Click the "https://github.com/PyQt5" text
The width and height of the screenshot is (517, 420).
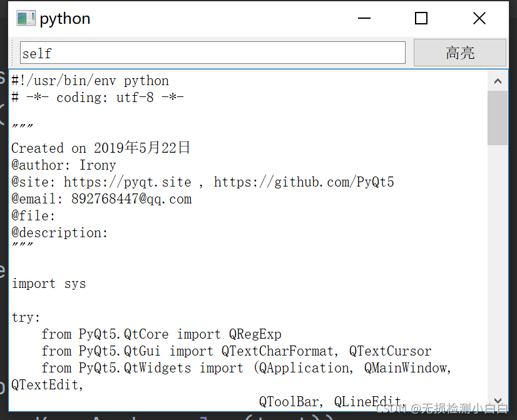pos(304,182)
